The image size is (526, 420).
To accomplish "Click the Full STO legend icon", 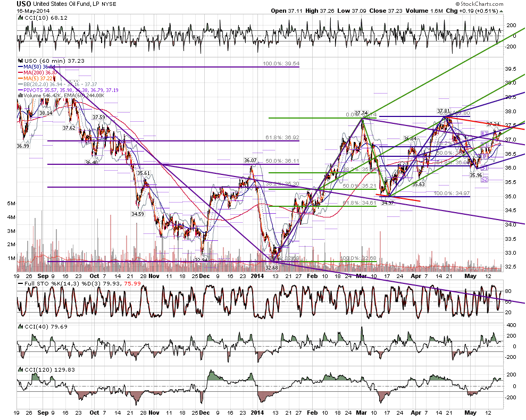I will [20, 284].
